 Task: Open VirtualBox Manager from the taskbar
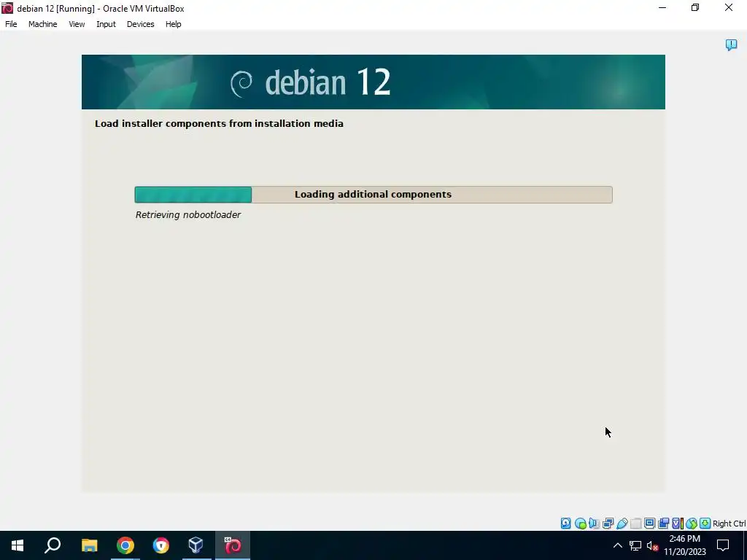[x=196, y=545]
